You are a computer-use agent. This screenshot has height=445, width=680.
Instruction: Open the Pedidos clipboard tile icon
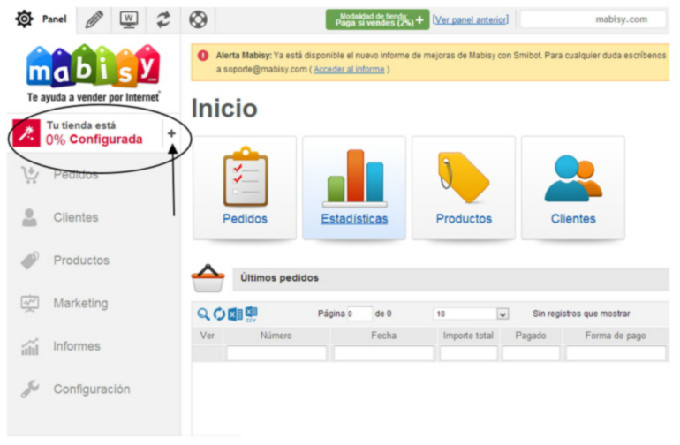tap(245, 177)
